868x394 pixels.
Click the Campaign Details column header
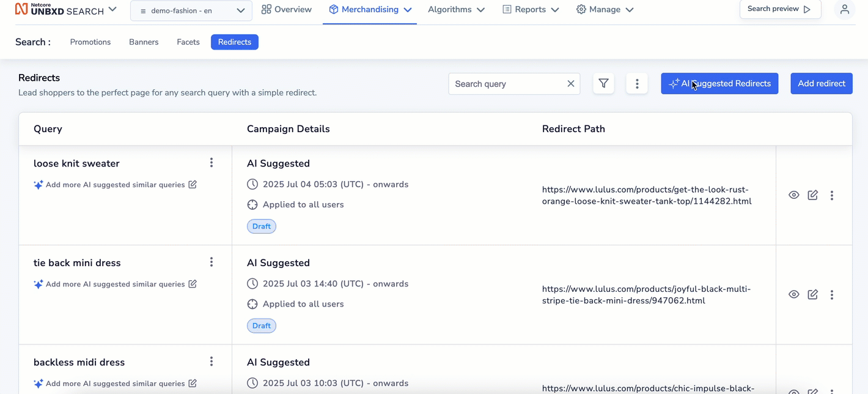(288, 129)
